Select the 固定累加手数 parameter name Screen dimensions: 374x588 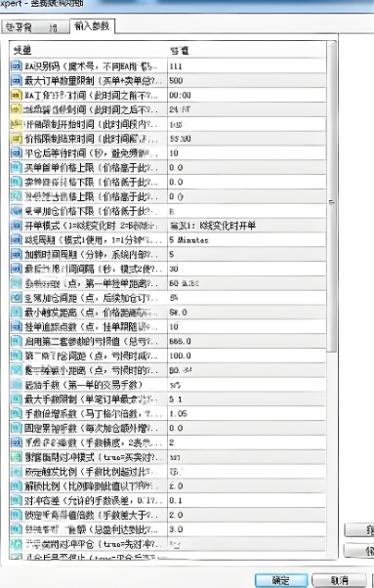(91, 428)
